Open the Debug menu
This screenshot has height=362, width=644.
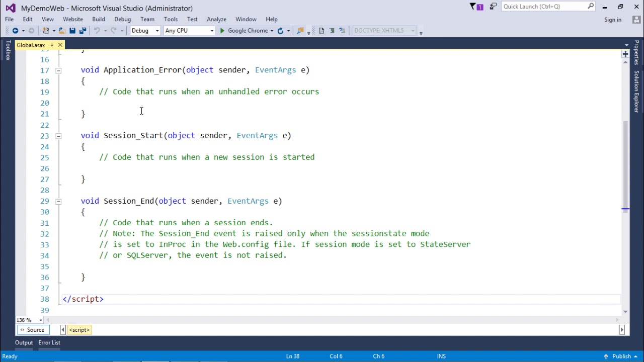(122, 19)
